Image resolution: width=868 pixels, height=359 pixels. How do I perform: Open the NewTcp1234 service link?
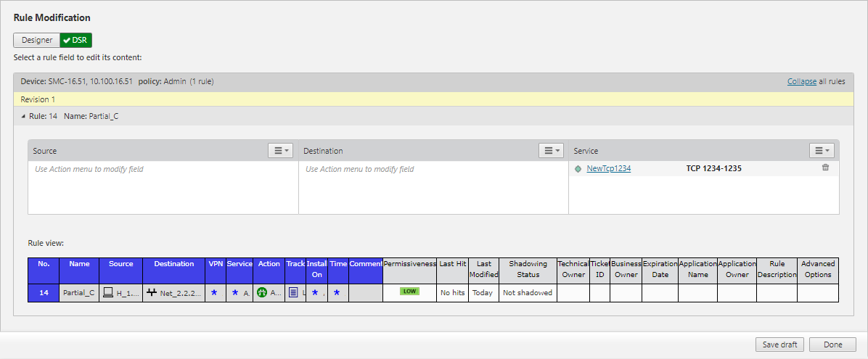[x=608, y=169]
